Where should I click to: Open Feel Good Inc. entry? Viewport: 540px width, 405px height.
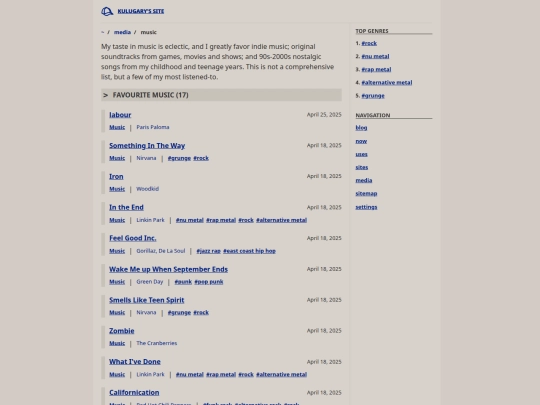tap(133, 238)
